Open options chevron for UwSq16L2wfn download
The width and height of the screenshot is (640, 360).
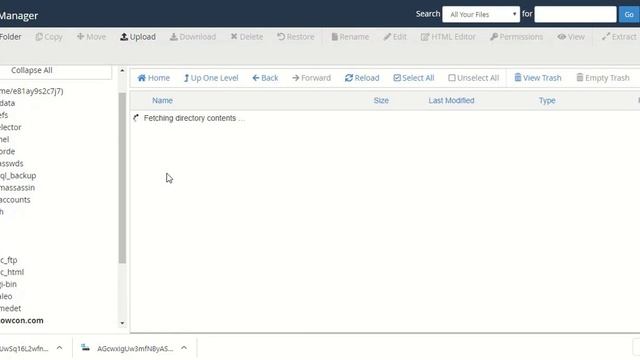pos(59,348)
